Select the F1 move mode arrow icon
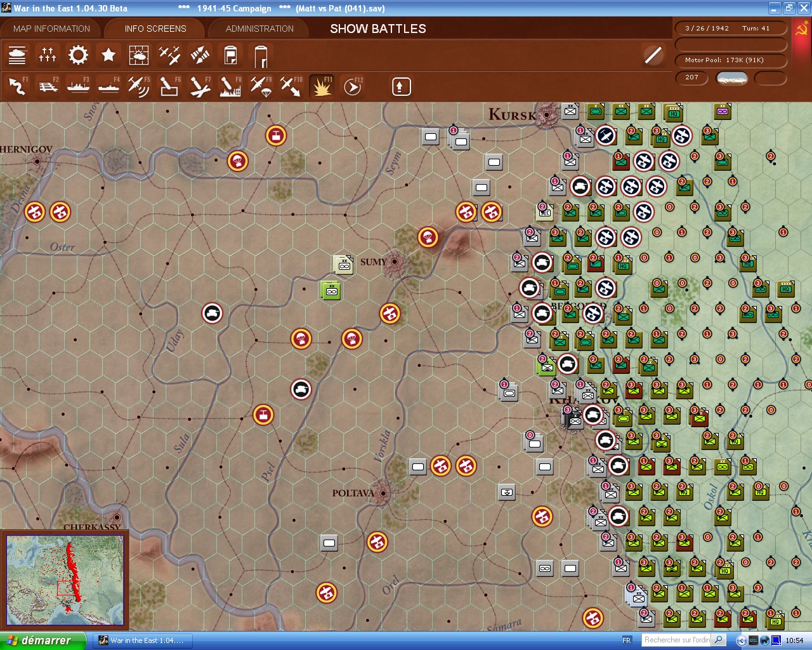 click(x=17, y=86)
